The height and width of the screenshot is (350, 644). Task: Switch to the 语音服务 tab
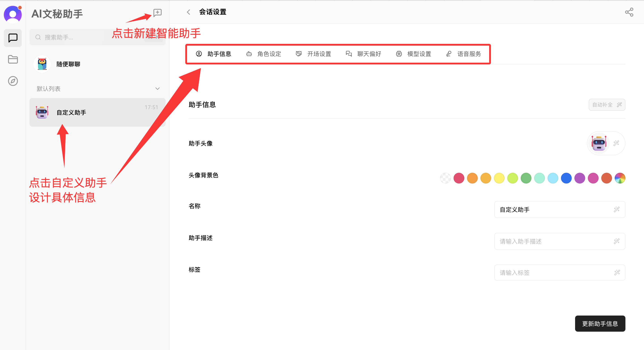click(x=463, y=54)
